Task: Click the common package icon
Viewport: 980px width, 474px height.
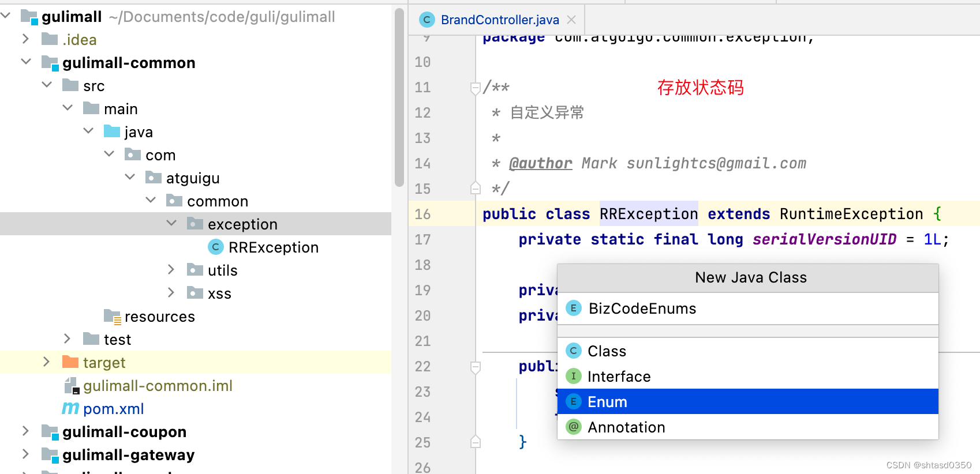Action: click(x=174, y=201)
